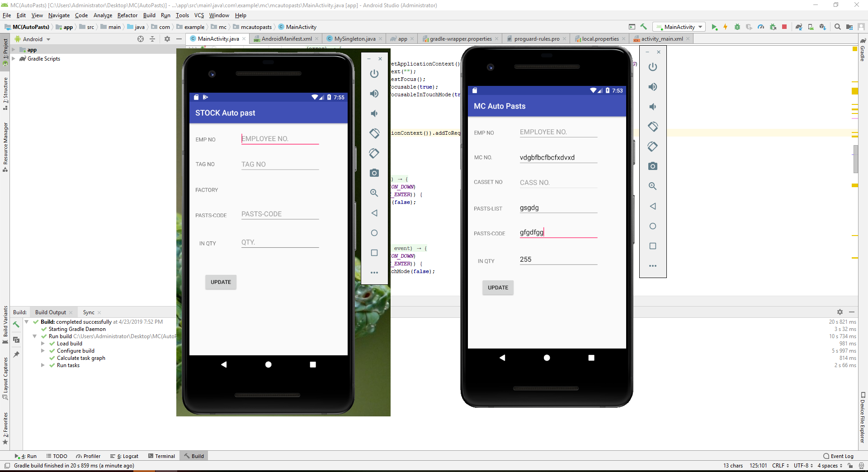
Task: Run the app with the green play icon
Action: tap(714, 27)
